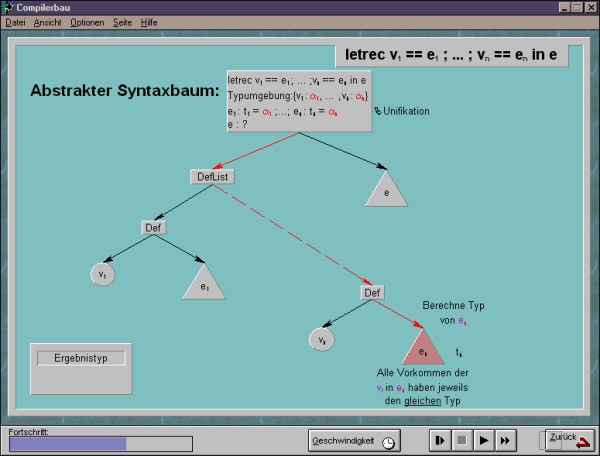Open the Seite menu
This screenshot has width=600, height=456.
[x=122, y=21]
